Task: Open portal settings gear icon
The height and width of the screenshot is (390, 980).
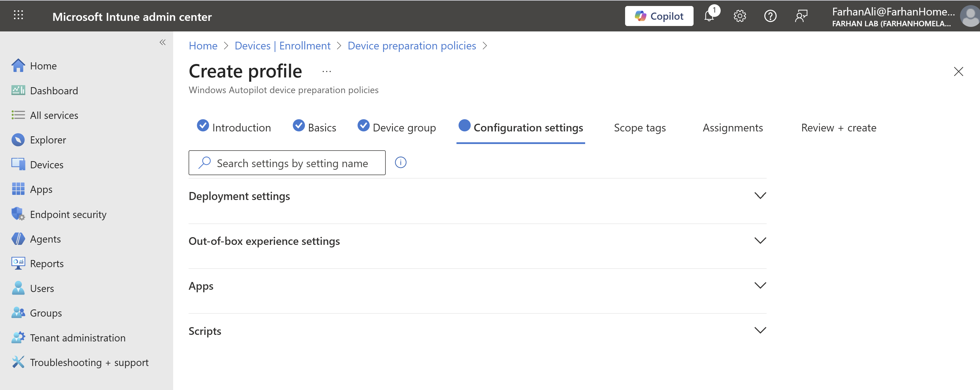Action: coord(739,16)
